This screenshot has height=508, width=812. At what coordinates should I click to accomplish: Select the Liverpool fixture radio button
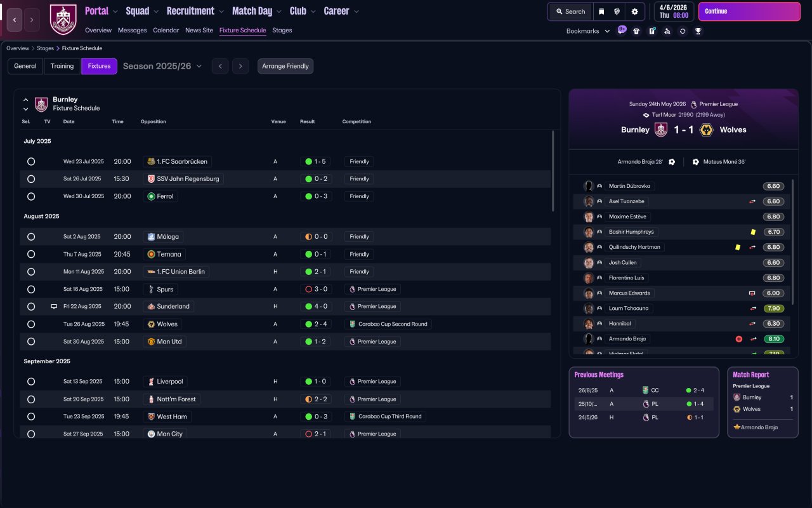[31, 382]
